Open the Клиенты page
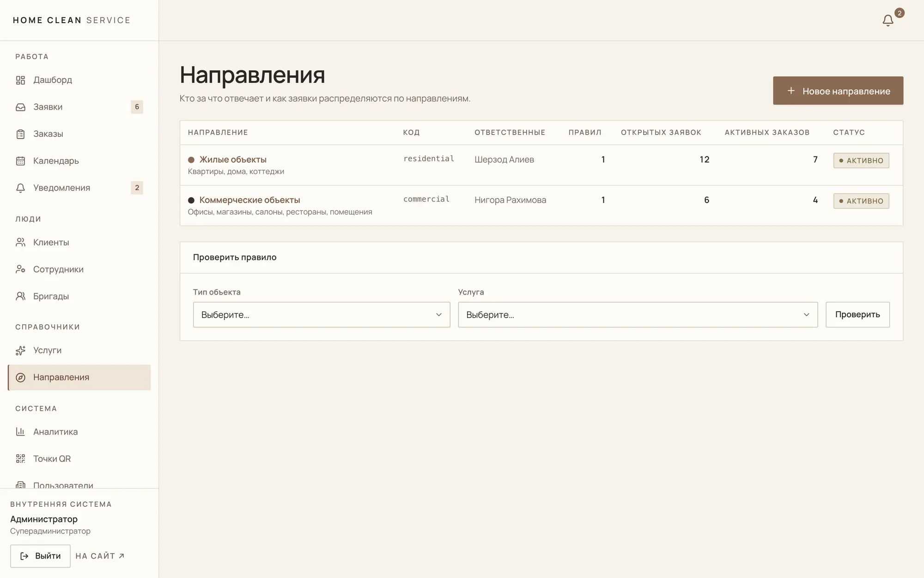Viewport: 924px width, 578px height. 79,242
